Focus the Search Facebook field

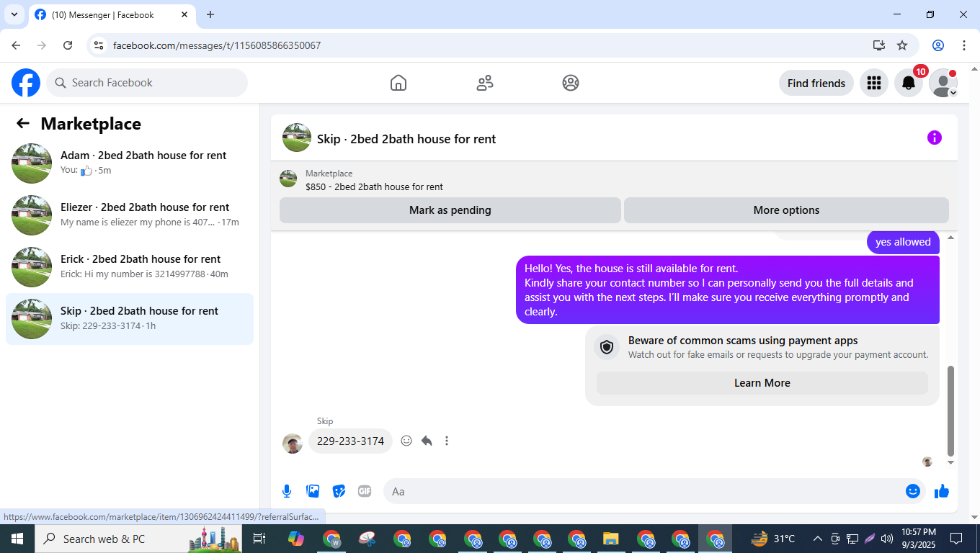point(147,83)
